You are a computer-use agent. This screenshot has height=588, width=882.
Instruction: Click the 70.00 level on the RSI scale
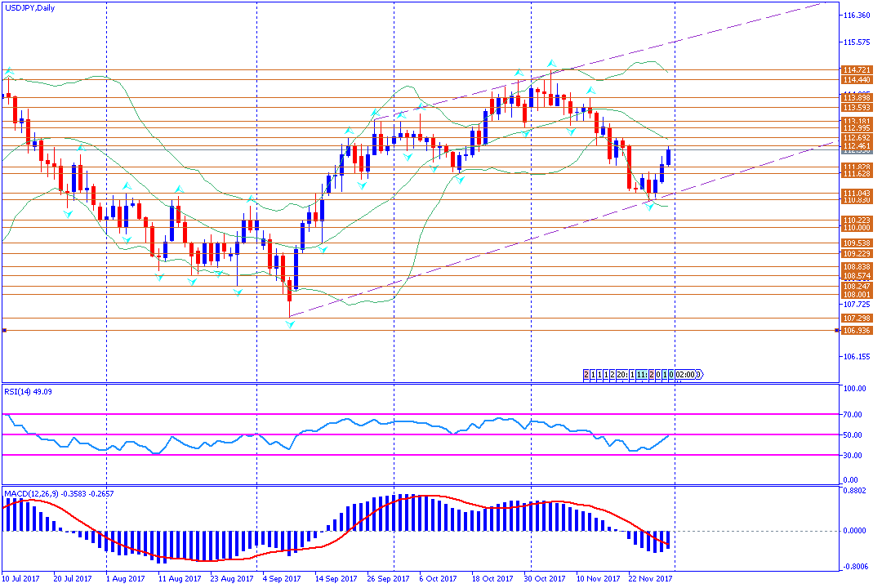pyautogui.click(x=854, y=414)
